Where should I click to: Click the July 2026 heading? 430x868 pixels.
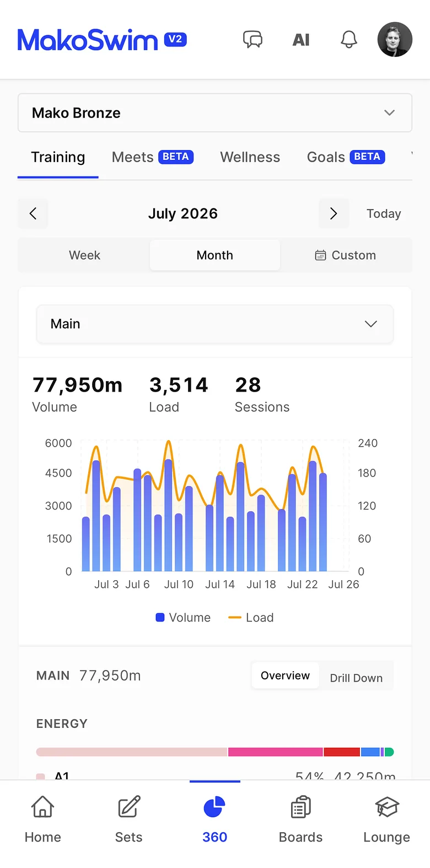click(x=183, y=213)
